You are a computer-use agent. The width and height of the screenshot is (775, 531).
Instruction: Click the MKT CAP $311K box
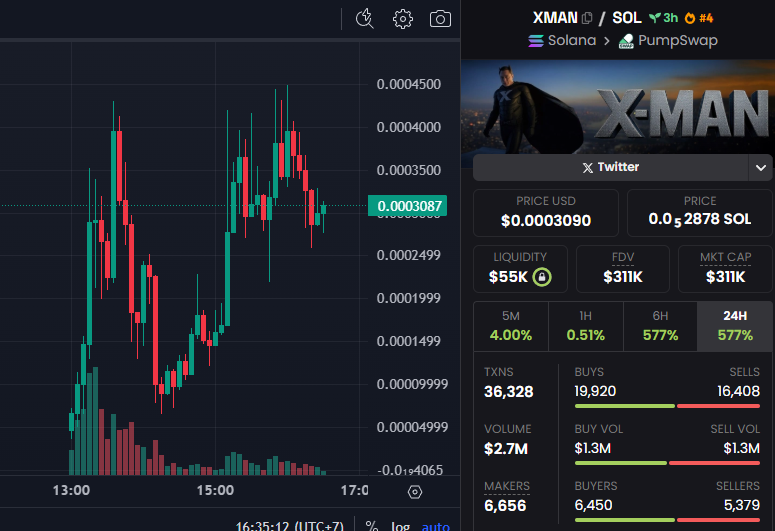tap(725, 269)
